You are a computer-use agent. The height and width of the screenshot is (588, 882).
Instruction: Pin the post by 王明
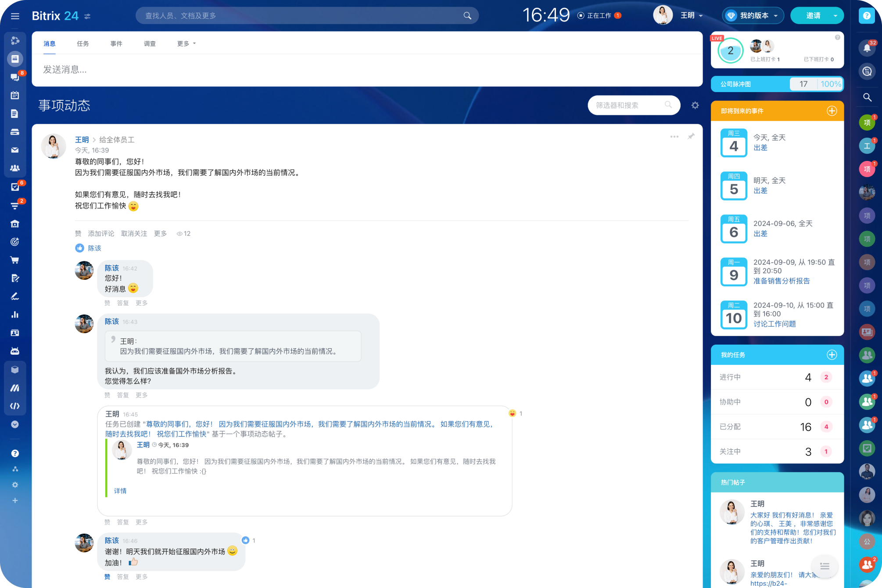point(691,136)
